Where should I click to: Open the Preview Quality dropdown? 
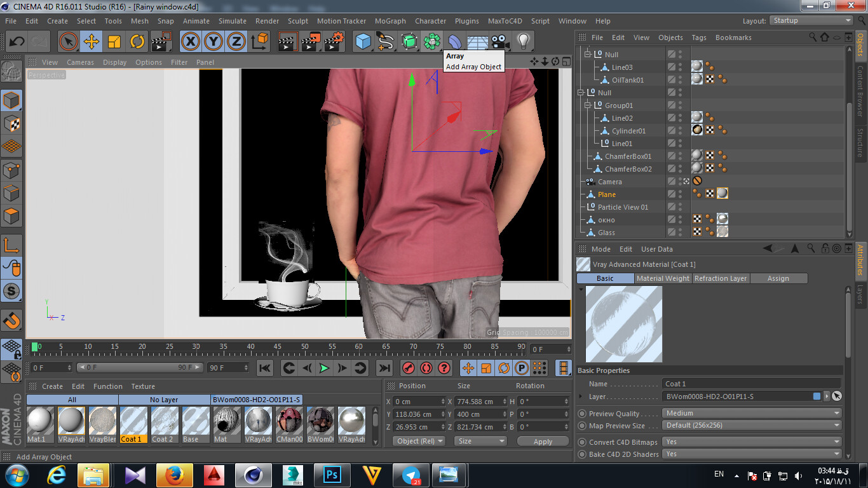(752, 413)
